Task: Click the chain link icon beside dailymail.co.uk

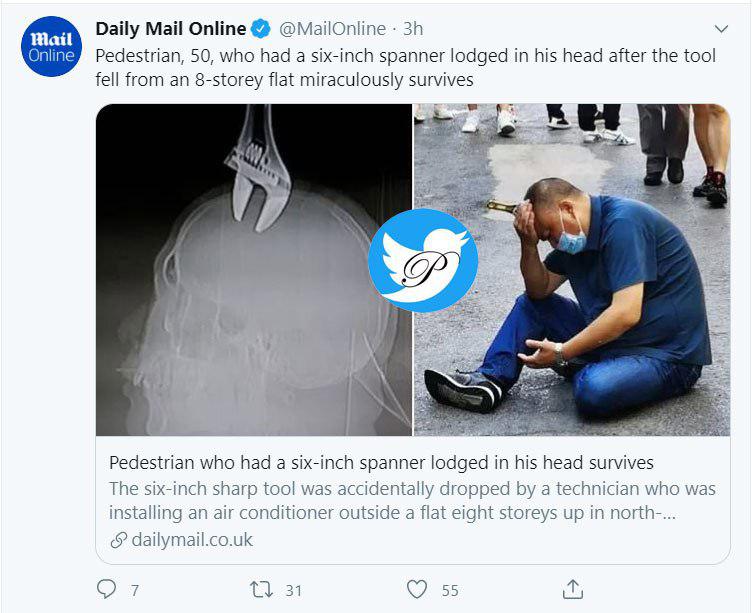Action: pos(118,540)
